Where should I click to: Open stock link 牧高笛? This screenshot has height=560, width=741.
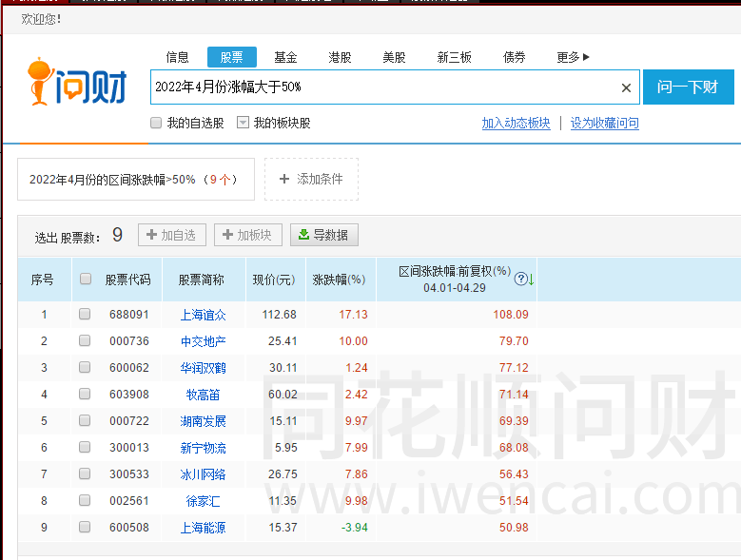tap(204, 395)
